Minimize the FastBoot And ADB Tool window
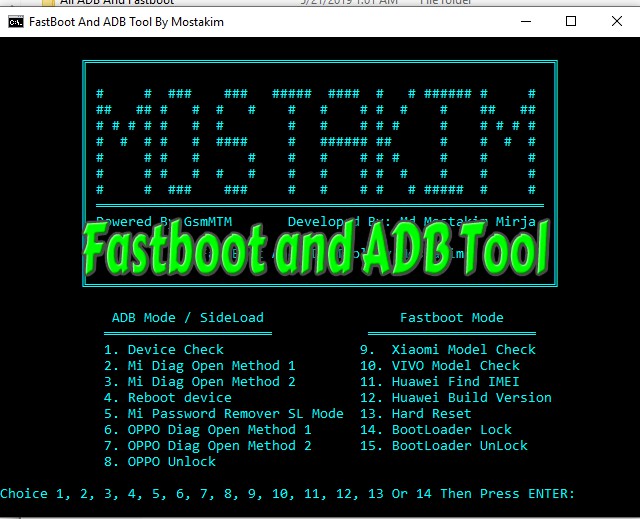640x519 pixels. (x=526, y=21)
